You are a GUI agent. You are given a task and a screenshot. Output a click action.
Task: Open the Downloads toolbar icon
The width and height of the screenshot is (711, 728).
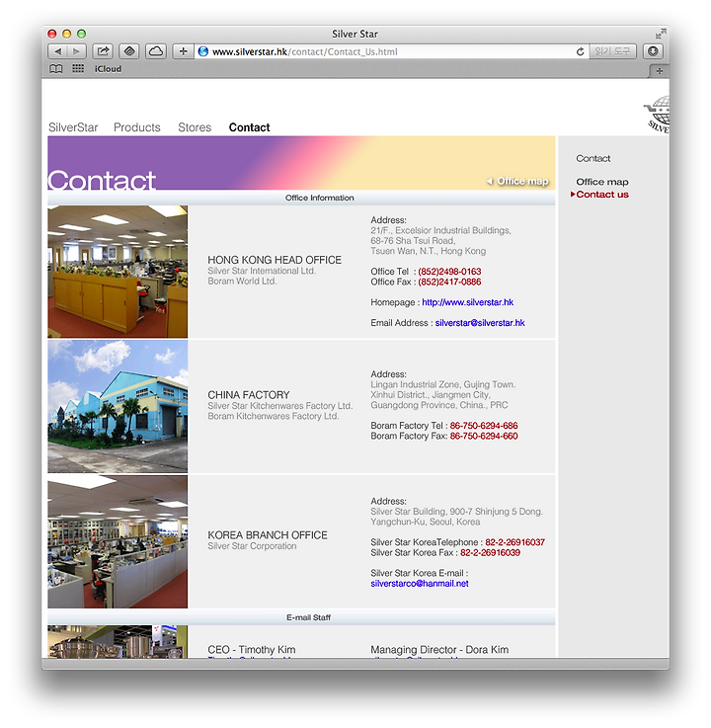tap(653, 51)
